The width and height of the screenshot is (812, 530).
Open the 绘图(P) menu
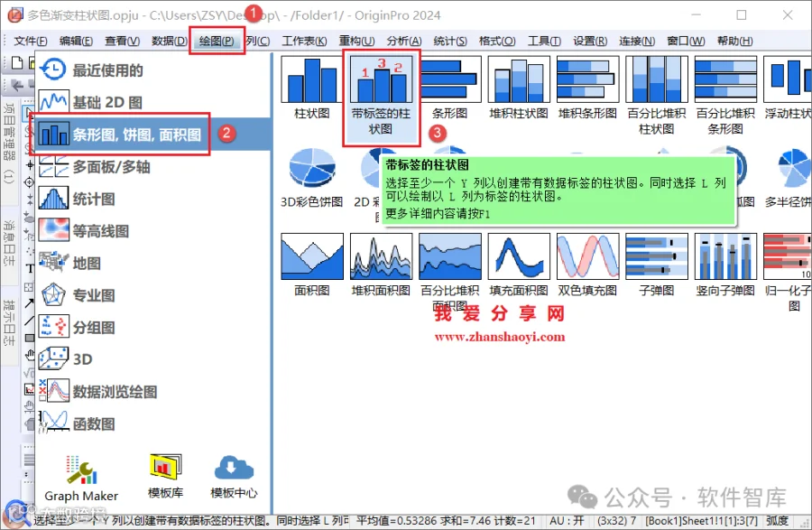tap(217, 41)
